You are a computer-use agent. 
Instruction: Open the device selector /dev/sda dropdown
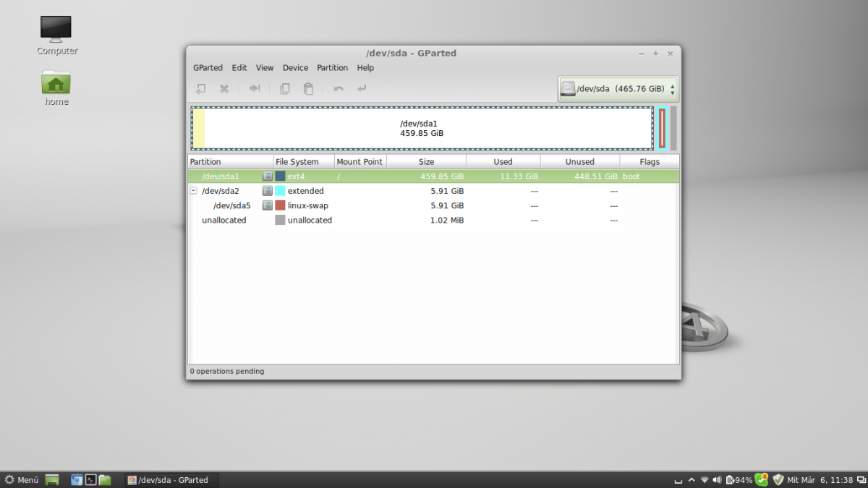pyautogui.click(x=618, y=89)
